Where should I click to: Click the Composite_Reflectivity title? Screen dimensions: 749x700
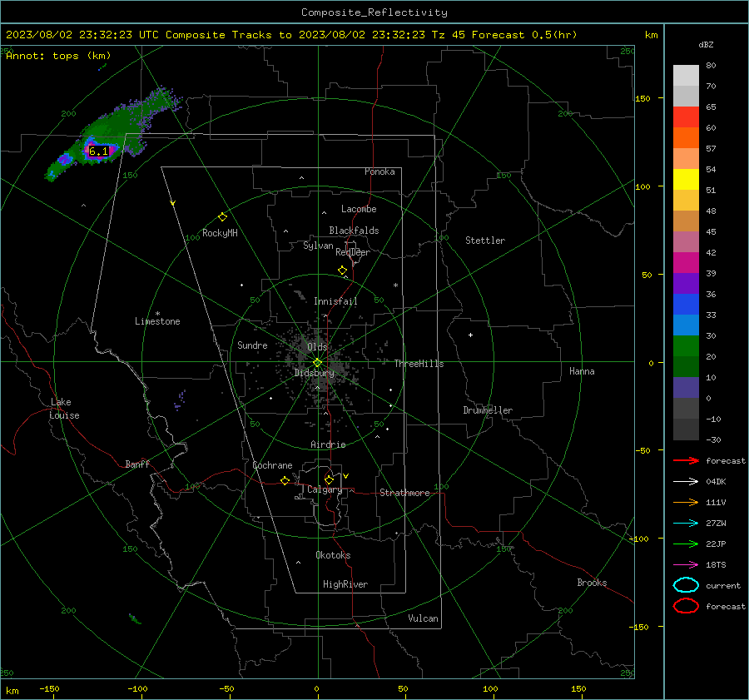pyautogui.click(x=374, y=12)
